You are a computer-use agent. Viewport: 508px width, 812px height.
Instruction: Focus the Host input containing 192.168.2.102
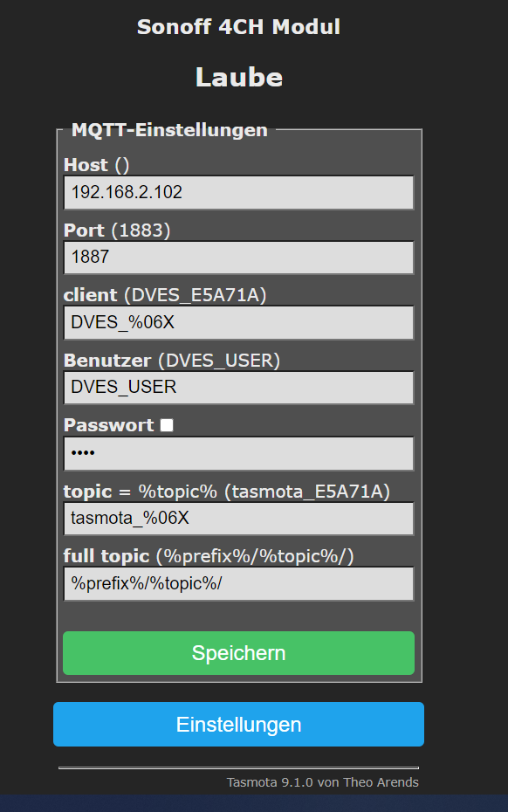(238, 193)
